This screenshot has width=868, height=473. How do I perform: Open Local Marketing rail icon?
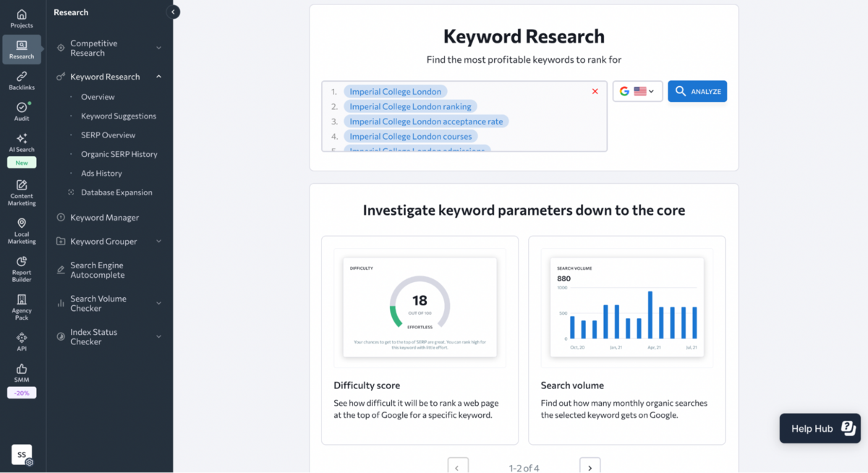[x=22, y=231]
